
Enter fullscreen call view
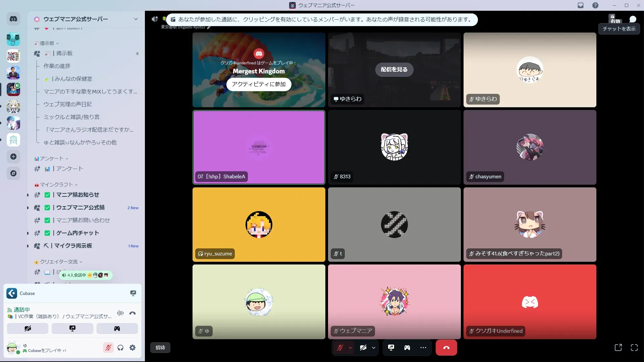(634, 348)
